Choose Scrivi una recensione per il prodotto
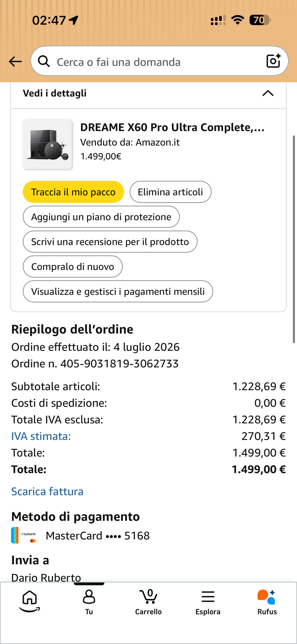The height and width of the screenshot is (644, 297). 110,241
